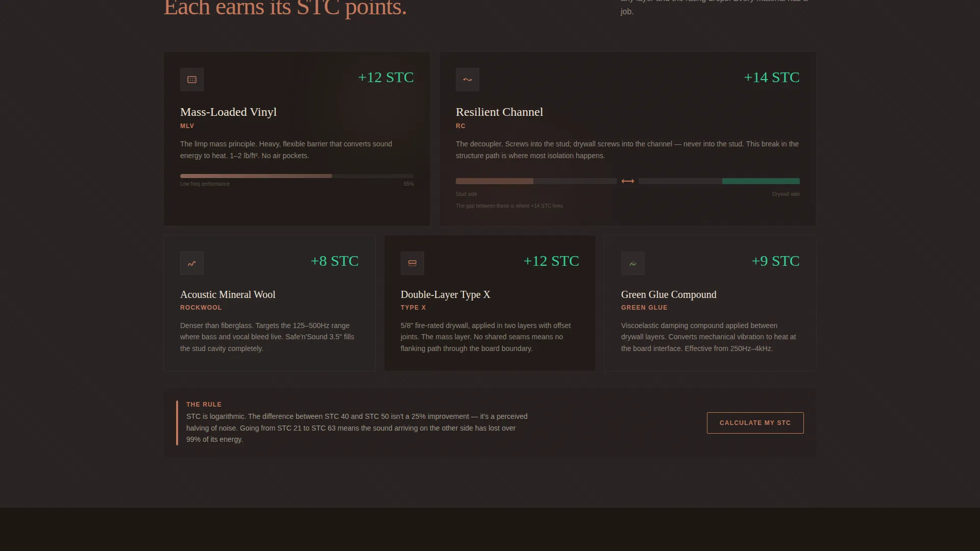Screen dimensions: 980x551
Task: Click the Mass-Loaded Vinyl card icon
Action: (192, 80)
